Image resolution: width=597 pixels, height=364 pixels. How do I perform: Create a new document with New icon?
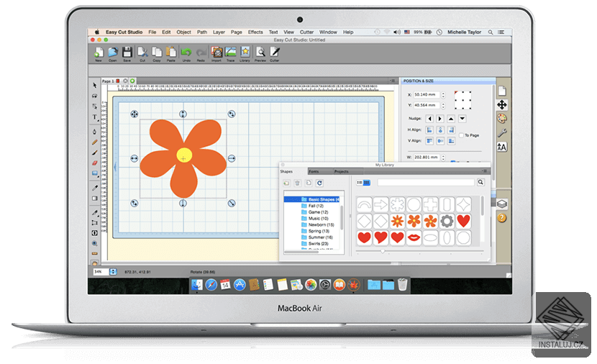coord(99,53)
